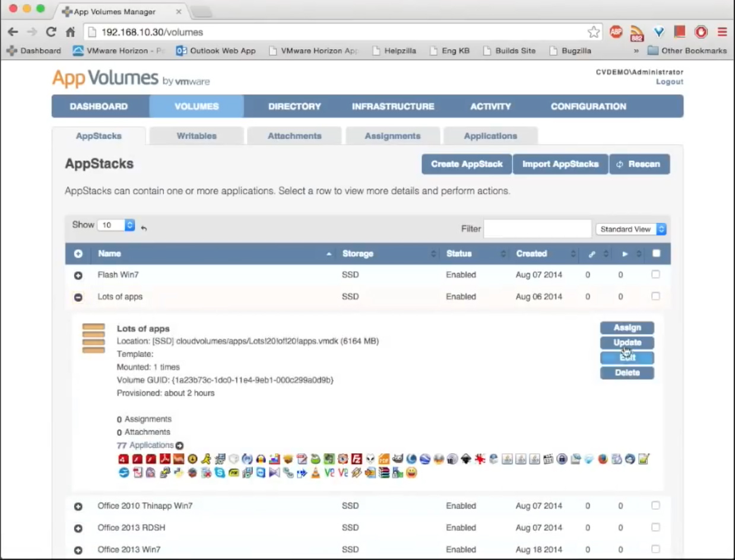Viewport: 735px width, 560px height.
Task: Switch to the Writables sub-tab
Action: 197,136
